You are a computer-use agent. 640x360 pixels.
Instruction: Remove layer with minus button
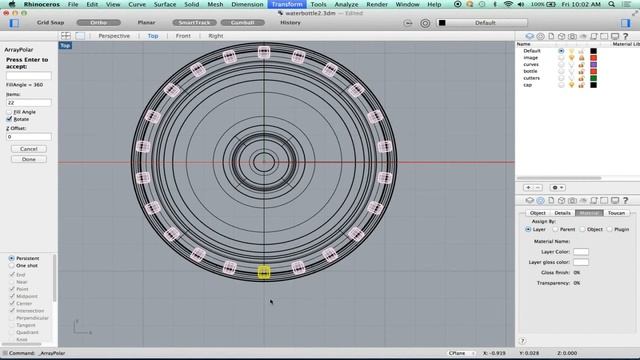click(538, 187)
